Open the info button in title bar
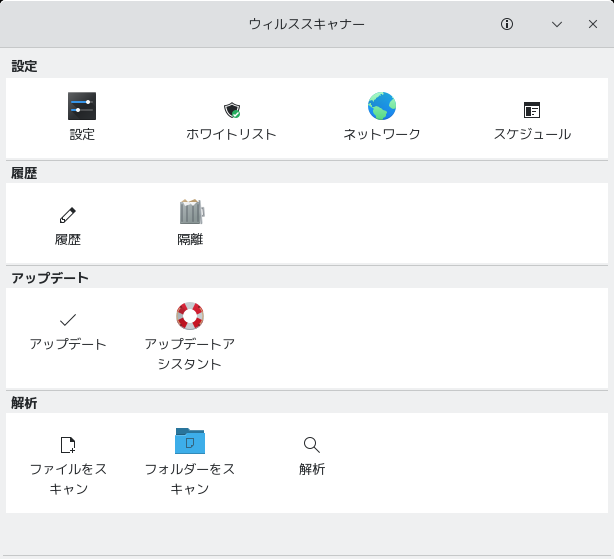Viewport: 614px width, 559px height. (x=507, y=24)
